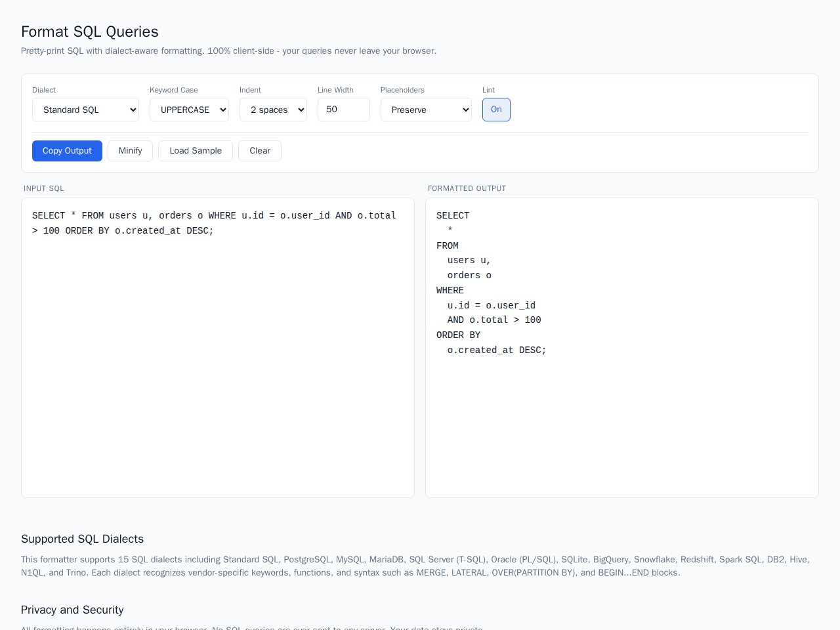This screenshot has height=630, width=840.
Task: Click the 'AND o.total > 100' output line
Action: 494,320
